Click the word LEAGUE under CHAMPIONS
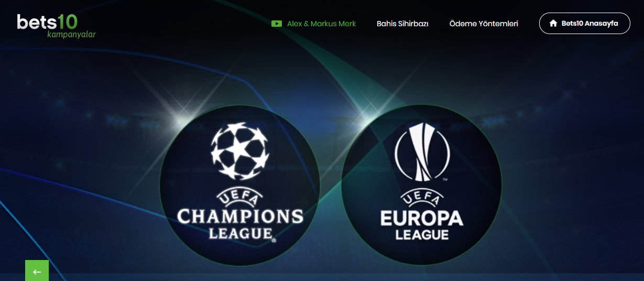 click(x=241, y=233)
